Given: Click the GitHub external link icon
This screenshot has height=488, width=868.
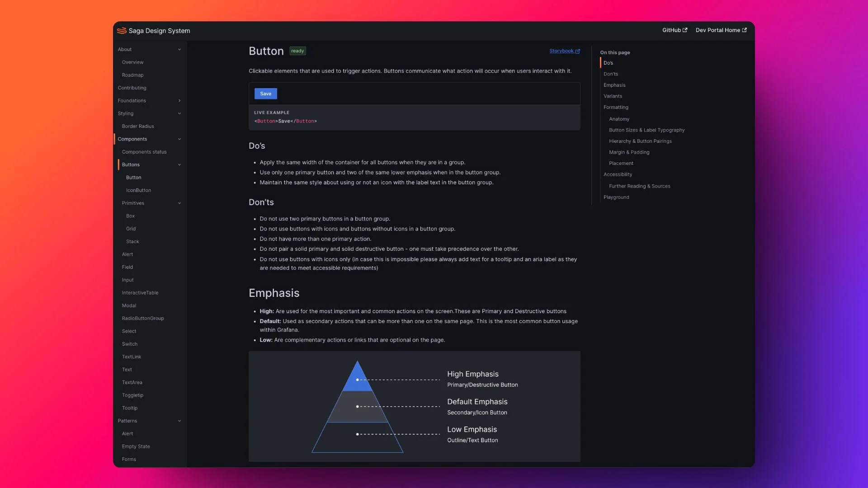Looking at the screenshot, I should click(685, 30).
